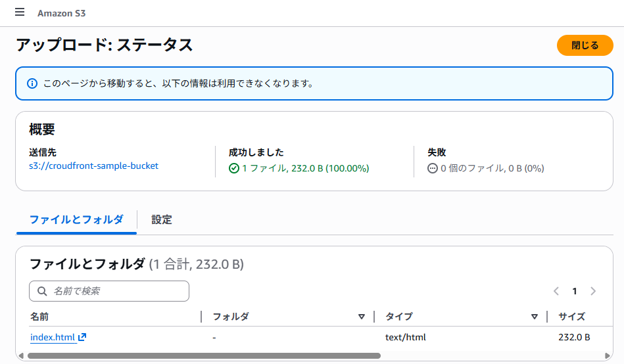Image resolution: width=624 pixels, height=364 pixels.
Task: Go to next page with right chevron
Action: [x=593, y=291]
